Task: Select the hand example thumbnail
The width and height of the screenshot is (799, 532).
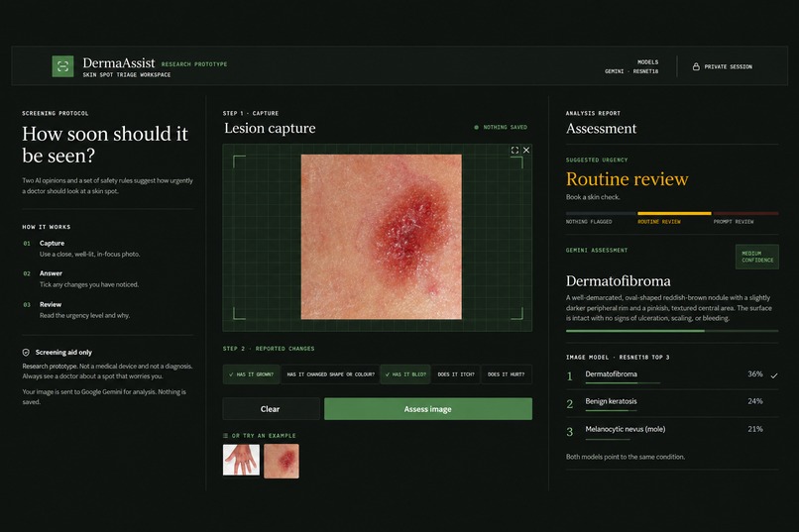Action: pyautogui.click(x=241, y=460)
